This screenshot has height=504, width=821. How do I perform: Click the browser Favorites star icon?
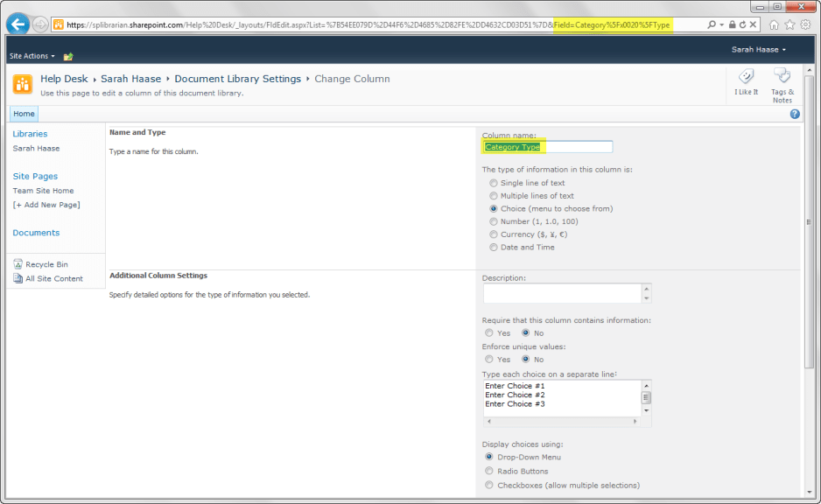click(x=790, y=24)
